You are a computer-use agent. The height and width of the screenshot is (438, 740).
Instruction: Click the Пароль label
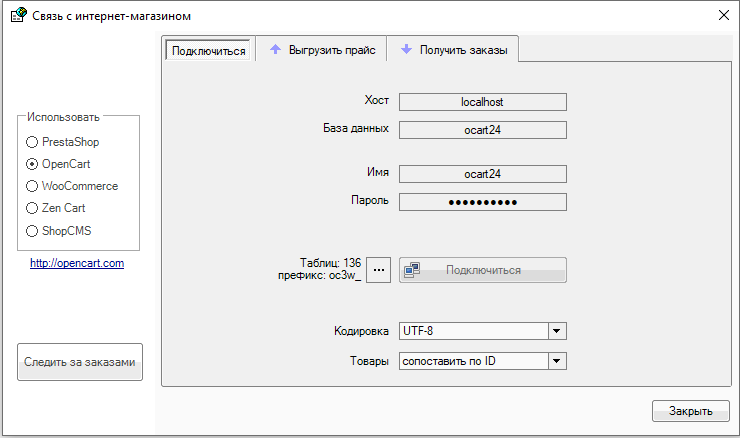pyautogui.click(x=370, y=200)
